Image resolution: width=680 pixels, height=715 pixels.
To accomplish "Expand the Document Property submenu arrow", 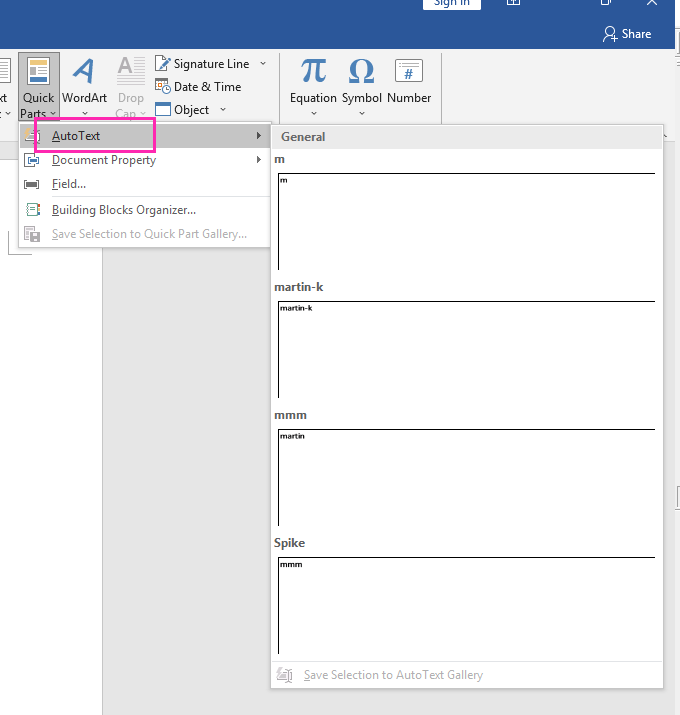I will pos(259,160).
